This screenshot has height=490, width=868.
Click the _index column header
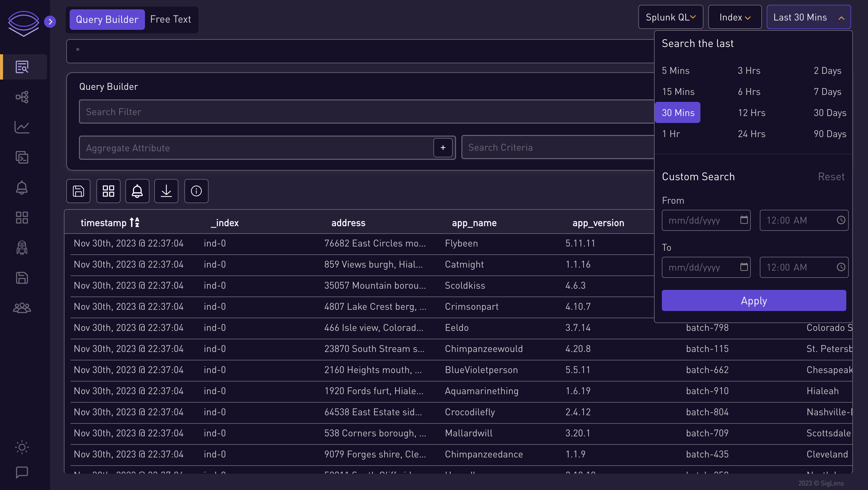point(225,223)
